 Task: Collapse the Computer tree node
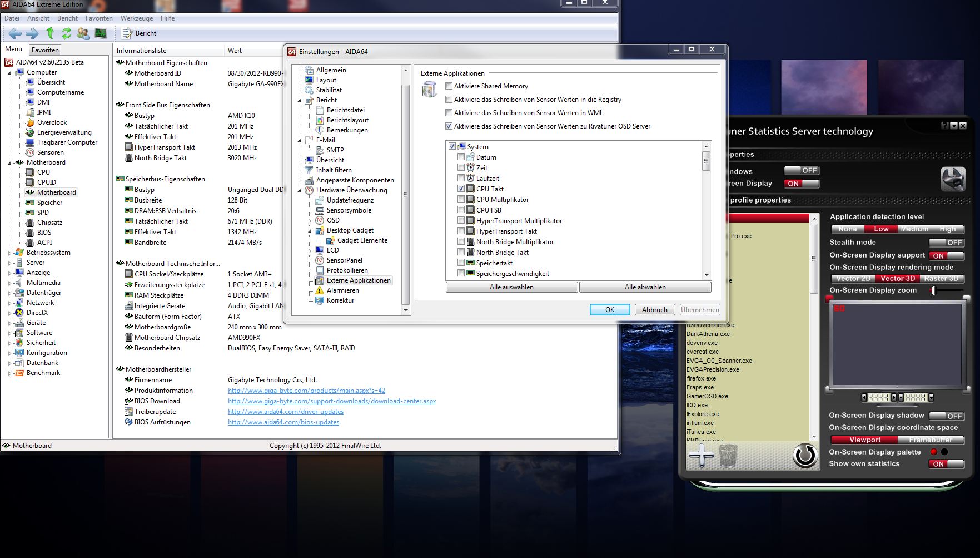[x=9, y=73]
